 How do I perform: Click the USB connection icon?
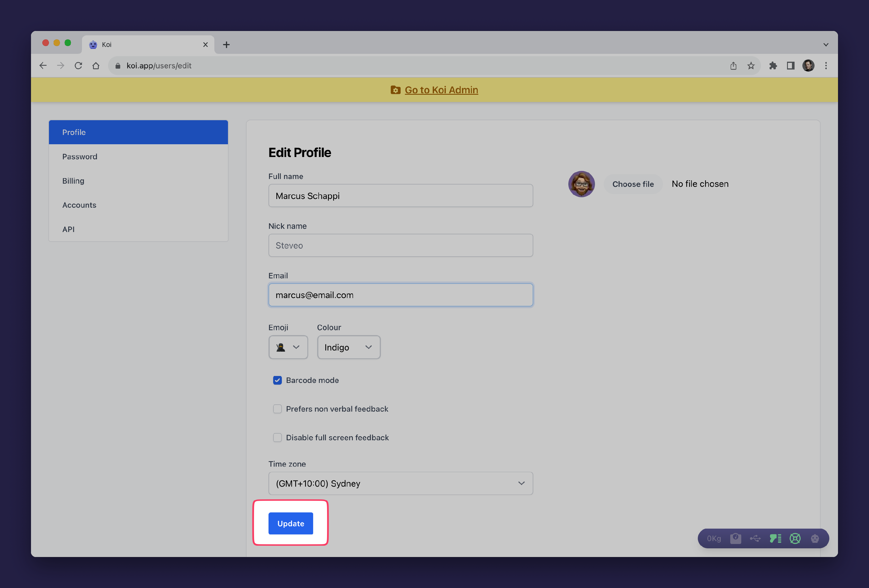[x=755, y=538]
